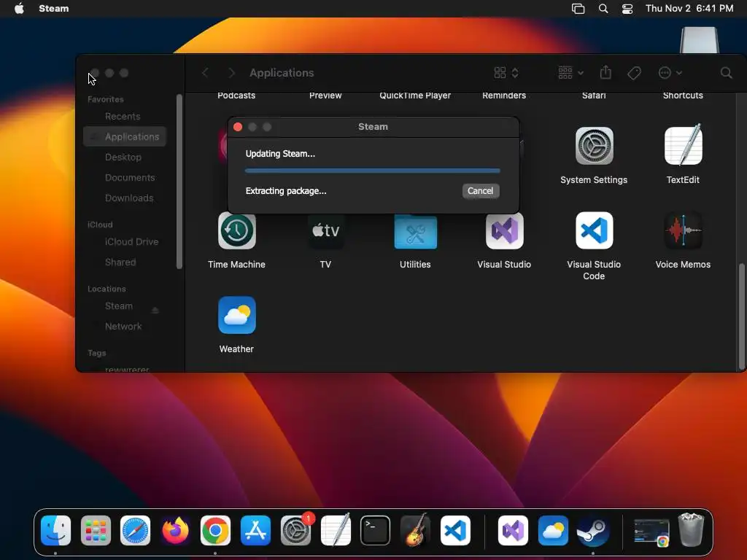747x560 pixels.
Task: Open TextEdit in the Finder window
Action: coord(683,144)
